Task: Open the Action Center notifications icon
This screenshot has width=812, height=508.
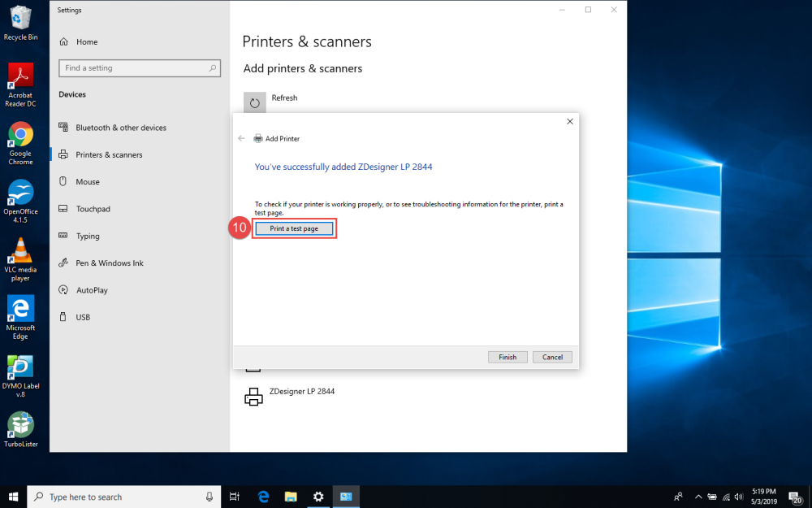Action: (796, 497)
